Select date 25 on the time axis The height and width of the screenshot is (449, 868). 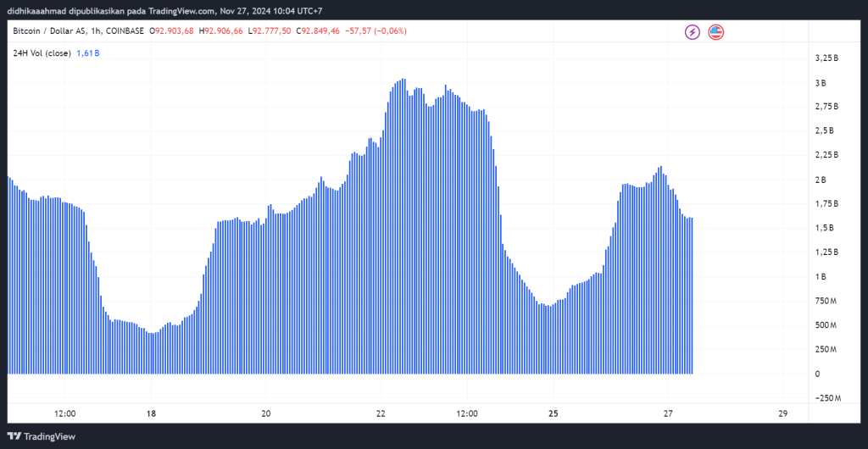tap(553, 414)
